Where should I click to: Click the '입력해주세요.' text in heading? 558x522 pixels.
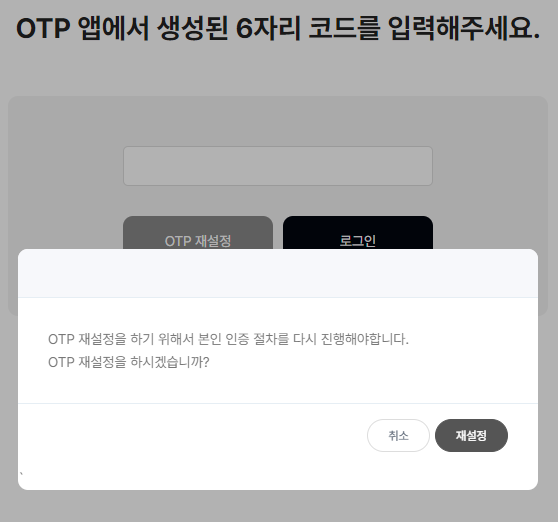[x=464, y=28]
